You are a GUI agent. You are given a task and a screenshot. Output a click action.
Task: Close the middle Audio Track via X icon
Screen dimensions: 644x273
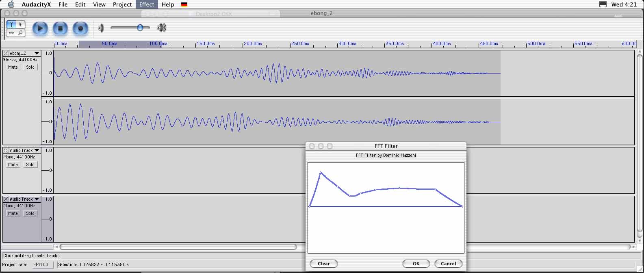(6, 150)
